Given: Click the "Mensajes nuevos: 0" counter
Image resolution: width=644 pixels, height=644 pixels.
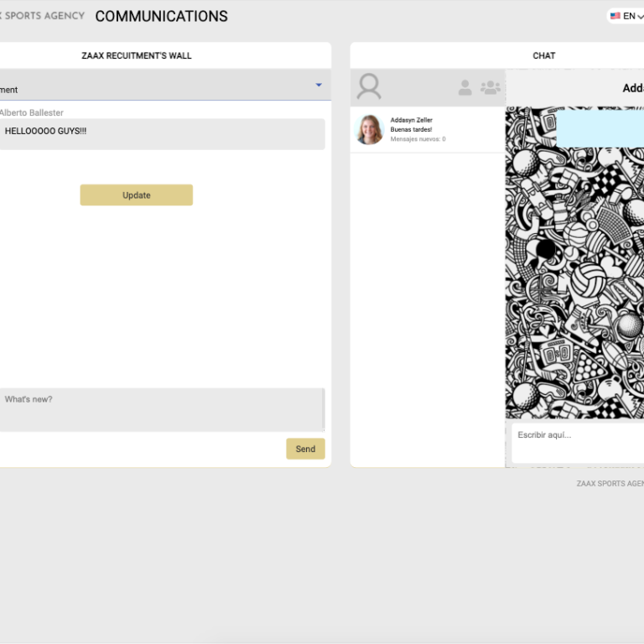Looking at the screenshot, I should pos(418,139).
